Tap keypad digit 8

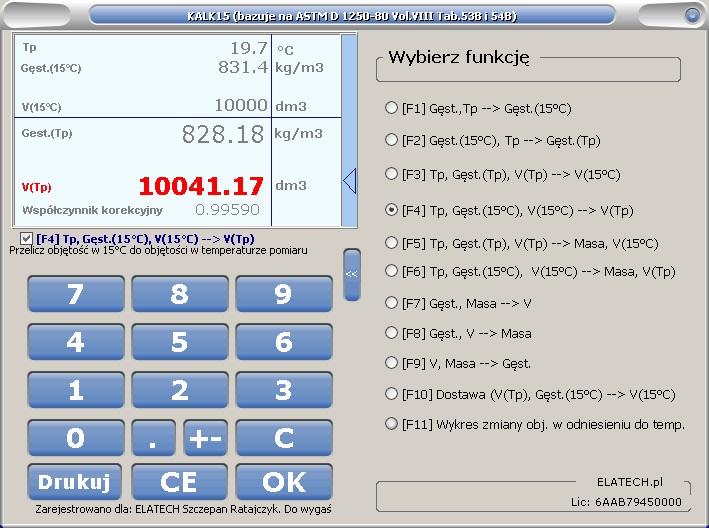[x=180, y=294]
